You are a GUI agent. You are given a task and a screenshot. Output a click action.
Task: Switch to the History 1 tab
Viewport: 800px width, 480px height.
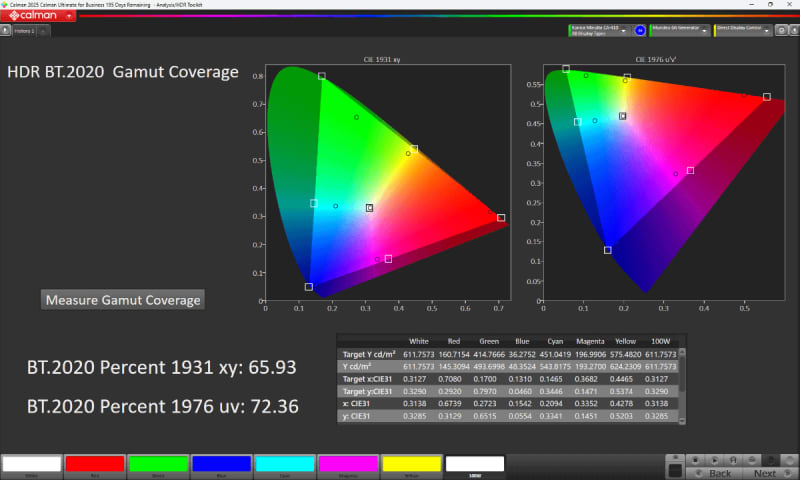24,31
